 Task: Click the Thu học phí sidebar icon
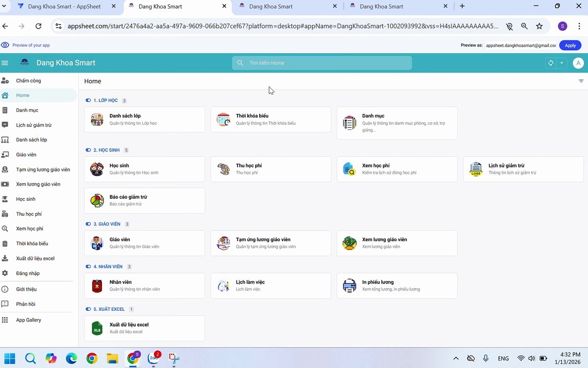click(x=5, y=214)
